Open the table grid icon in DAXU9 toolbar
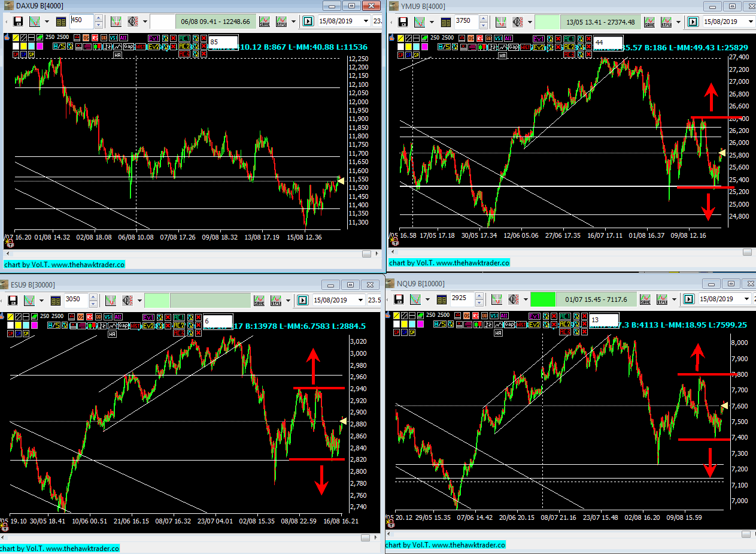This screenshot has width=756, height=554. click(61, 22)
